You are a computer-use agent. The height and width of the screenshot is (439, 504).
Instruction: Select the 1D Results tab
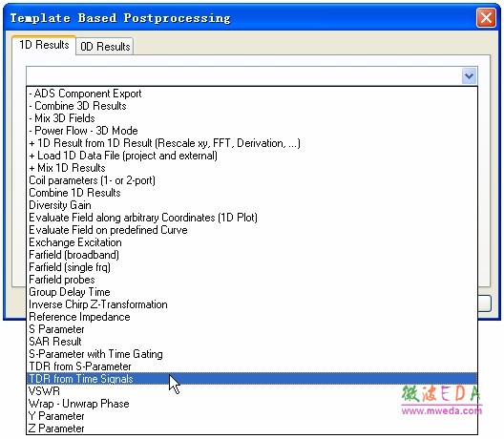[x=44, y=45]
